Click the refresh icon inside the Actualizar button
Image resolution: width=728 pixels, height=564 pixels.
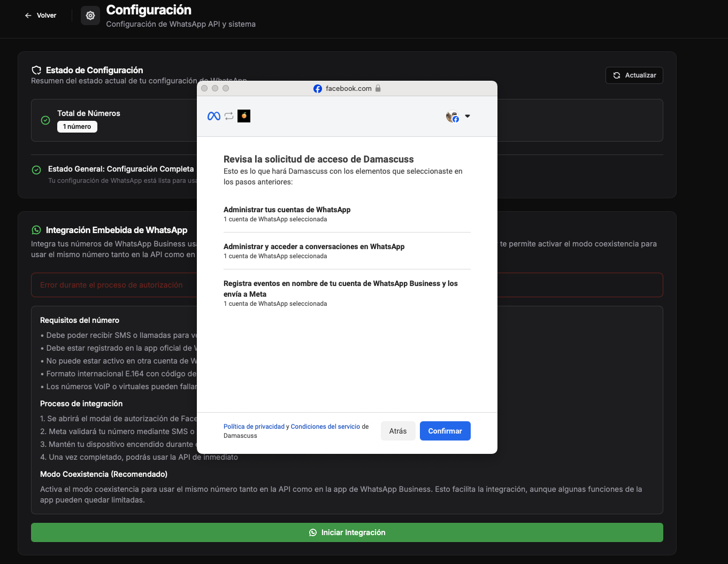point(617,75)
